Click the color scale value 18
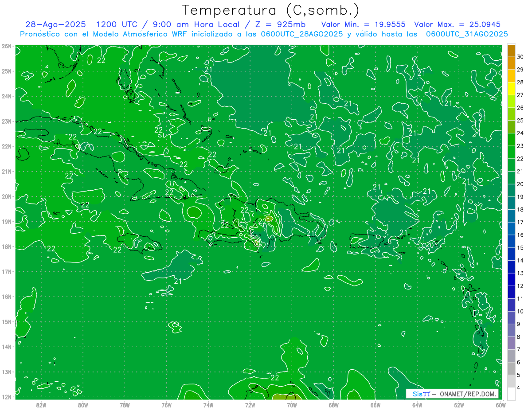The height and width of the screenshot is (411, 532). (x=520, y=209)
